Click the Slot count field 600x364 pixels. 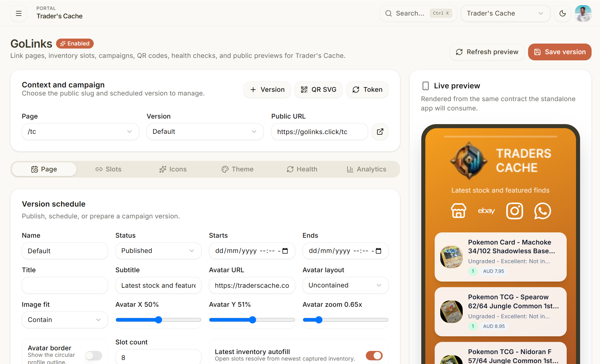coord(158,357)
